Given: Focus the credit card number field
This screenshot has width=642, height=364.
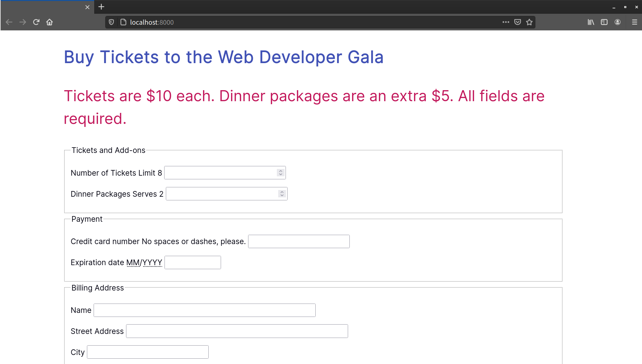Looking at the screenshot, I should click(299, 241).
